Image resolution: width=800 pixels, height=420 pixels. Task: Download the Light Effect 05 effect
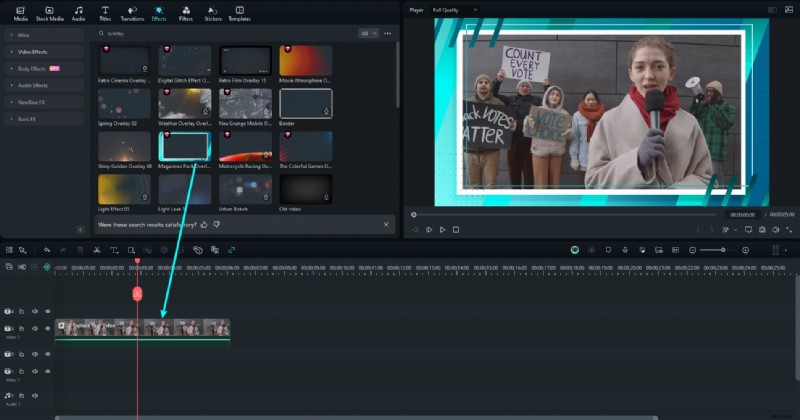145,197
